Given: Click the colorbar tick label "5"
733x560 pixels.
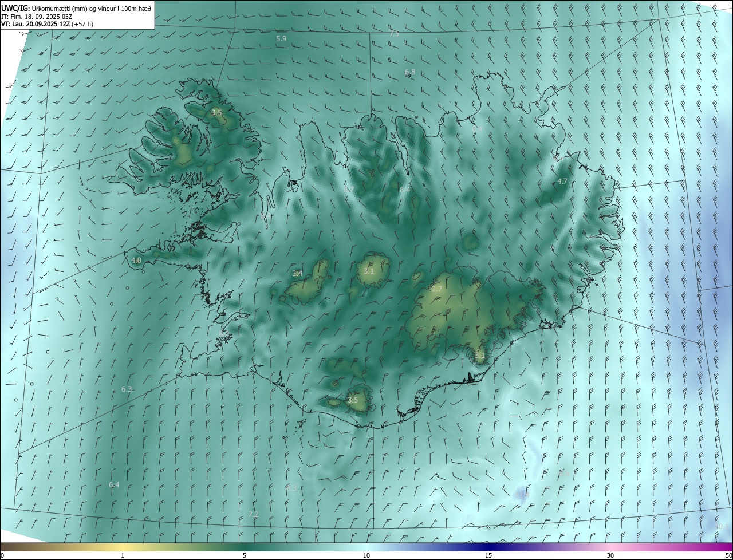Looking at the screenshot, I should coord(245,555).
